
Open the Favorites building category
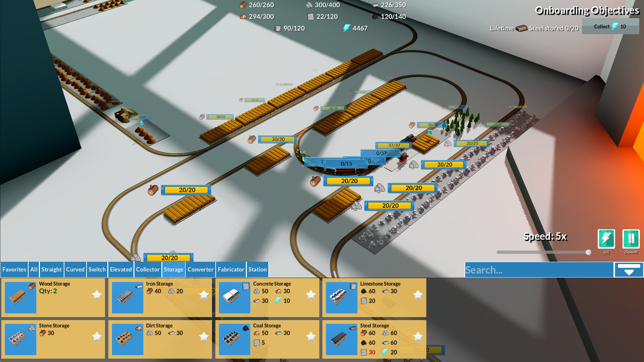tap(14, 269)
